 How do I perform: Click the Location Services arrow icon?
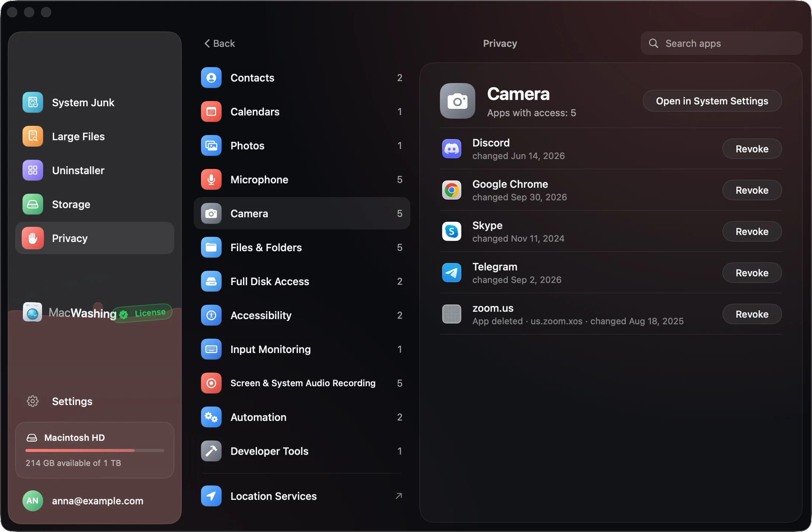[211, 496]
